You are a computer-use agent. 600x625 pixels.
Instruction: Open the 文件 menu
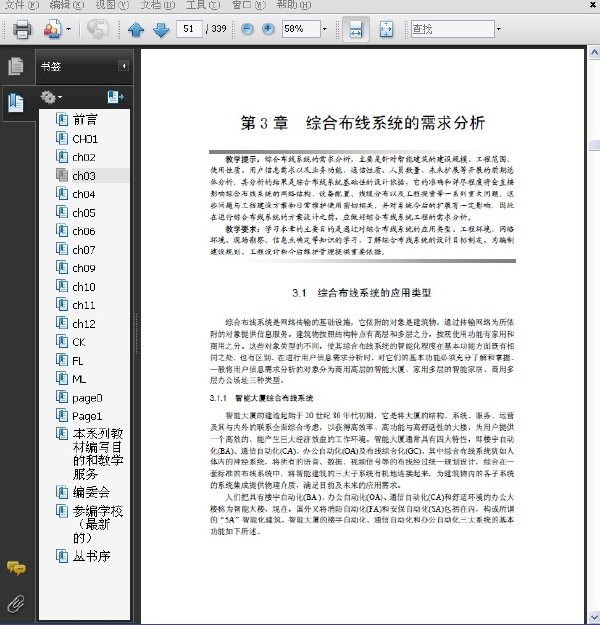[22, 5]
